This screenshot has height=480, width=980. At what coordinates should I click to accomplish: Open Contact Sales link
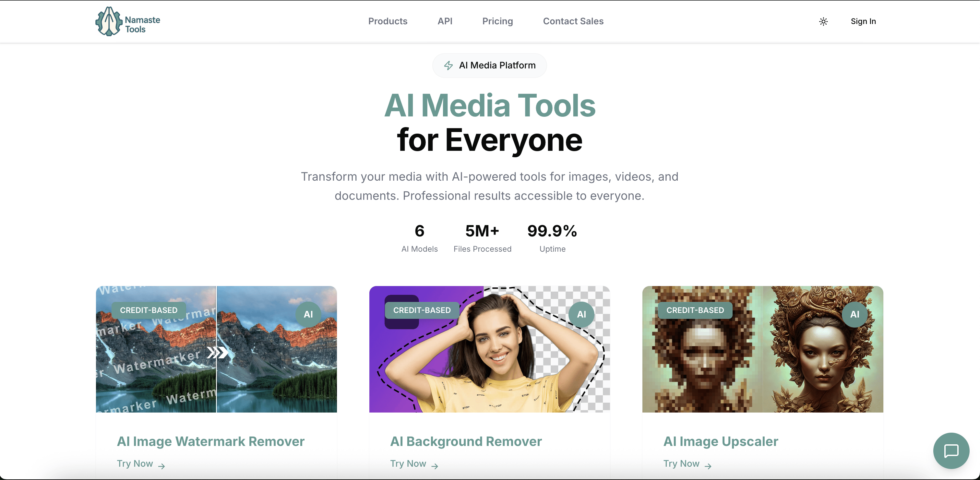pos(573,21)
